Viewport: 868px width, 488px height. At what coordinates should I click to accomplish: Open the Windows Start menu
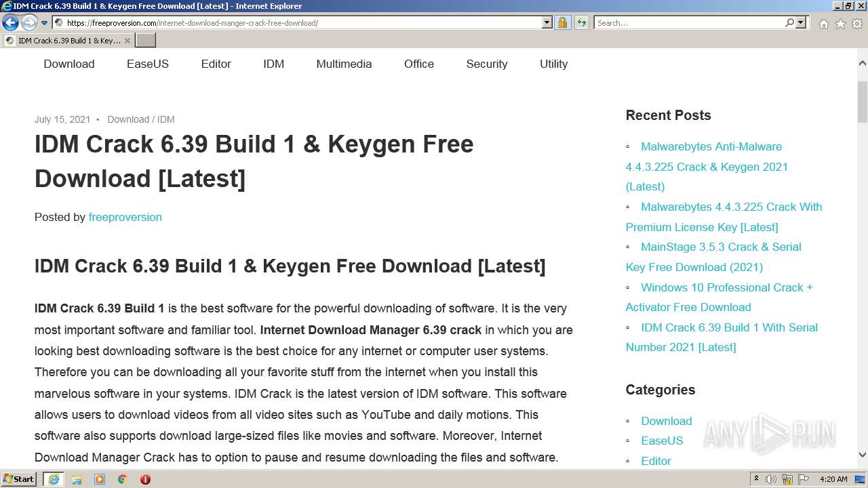[19, 479]
